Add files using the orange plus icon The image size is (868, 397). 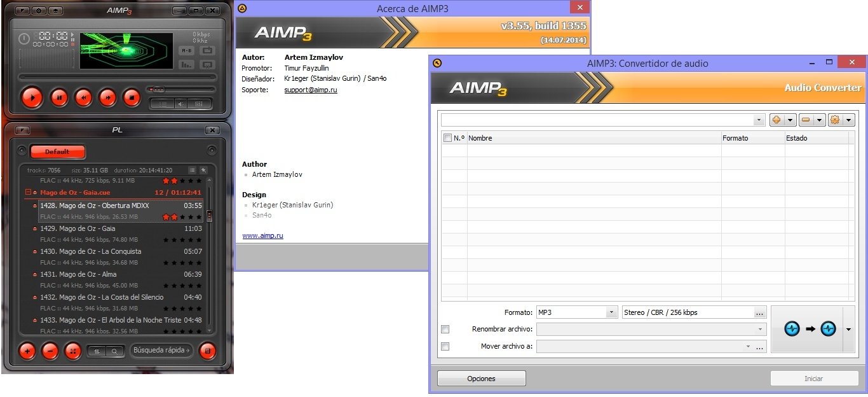(776, 120)
